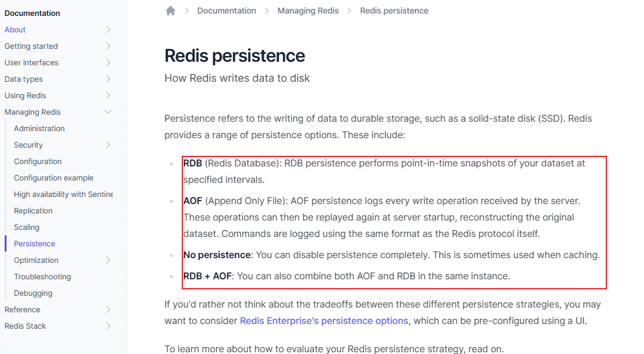Click Documentation in the breadcrumb
Image resolution: width=644 pixels, height=354 pixels.
(226, 11)
